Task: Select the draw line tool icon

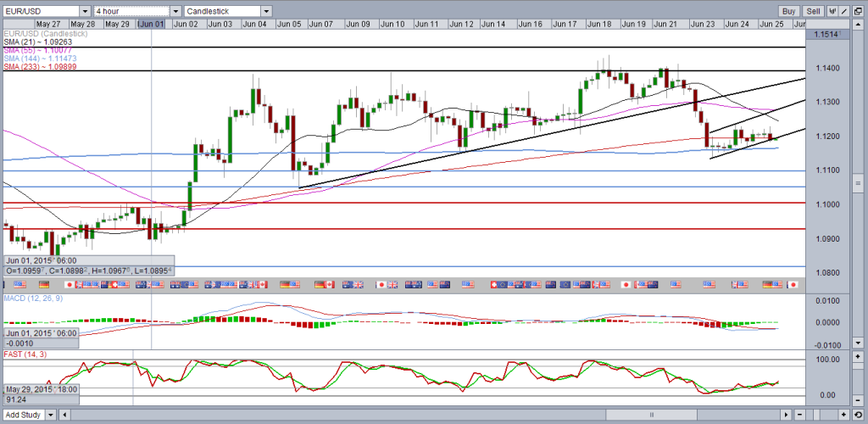Action: pyautogui.click(x=844, y=11)
